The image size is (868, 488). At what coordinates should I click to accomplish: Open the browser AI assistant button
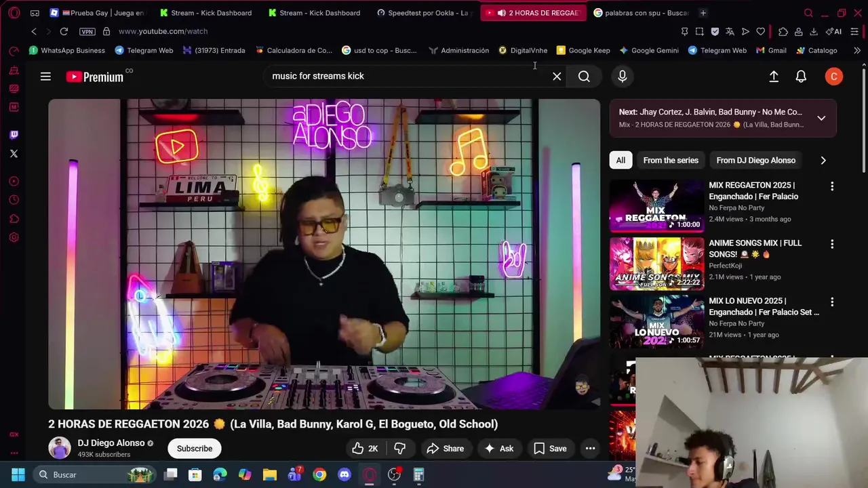(x=833, y=31)
